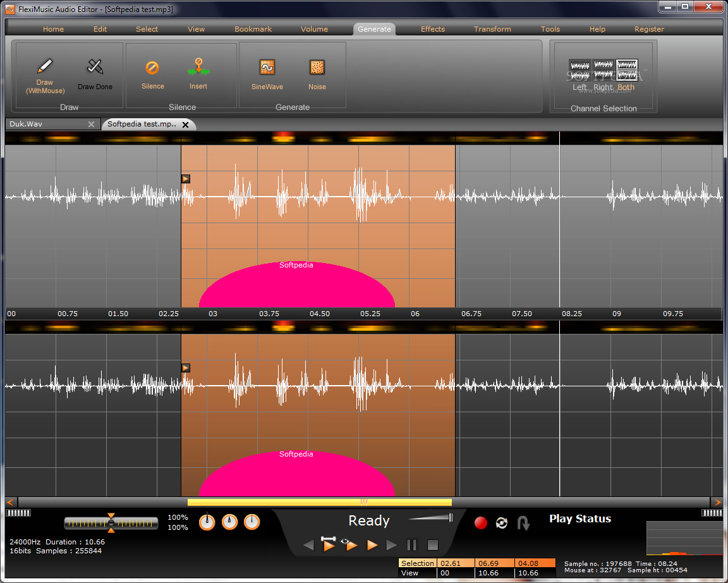Switch to the View tab
The width and height of the screenshot is (728, 583).
[196, 29]
